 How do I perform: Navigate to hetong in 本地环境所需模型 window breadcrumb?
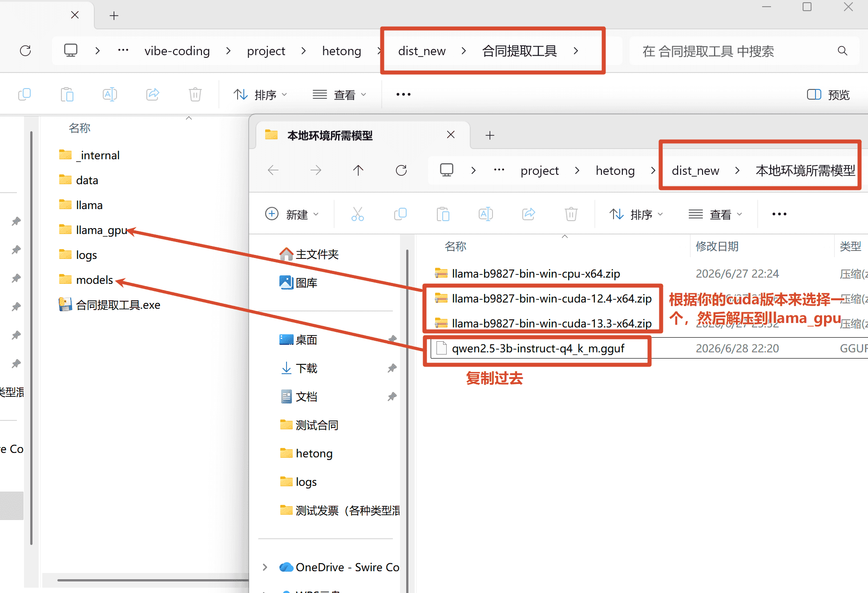coord(615,171)
